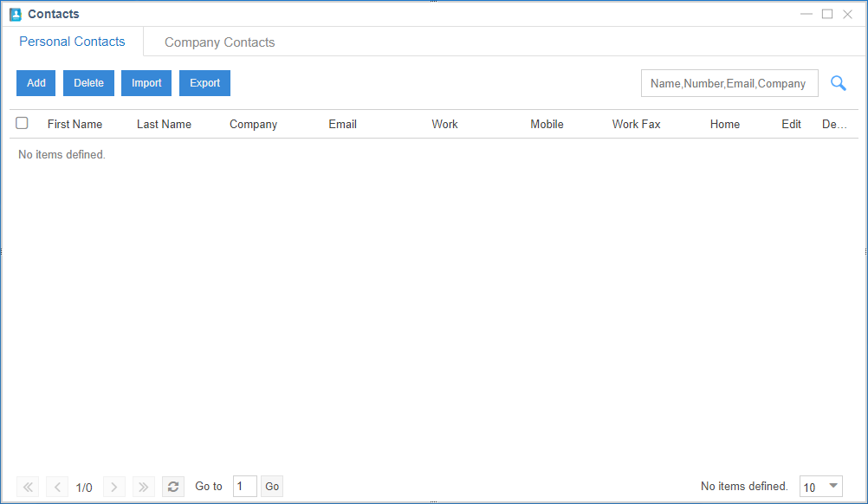This screenshot has width=868, height=504.
Task: Select the Personal Contacts tab
Action: coord(72,42)
